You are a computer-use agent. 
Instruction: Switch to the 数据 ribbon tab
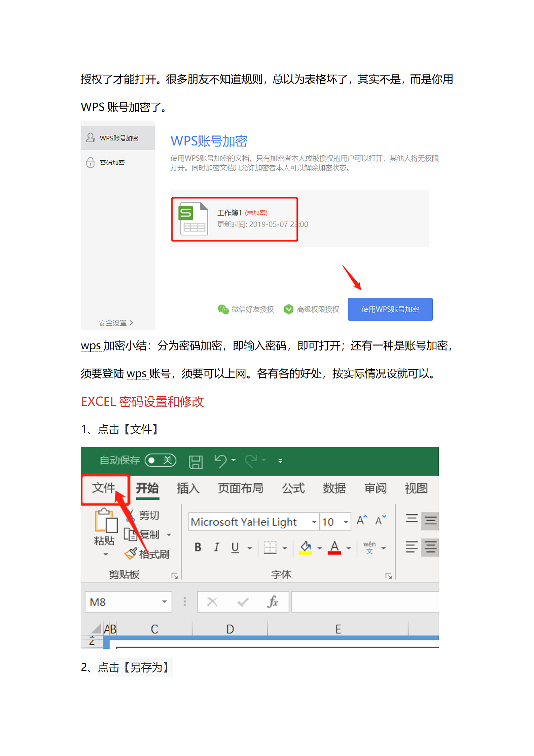click(334, 488)
